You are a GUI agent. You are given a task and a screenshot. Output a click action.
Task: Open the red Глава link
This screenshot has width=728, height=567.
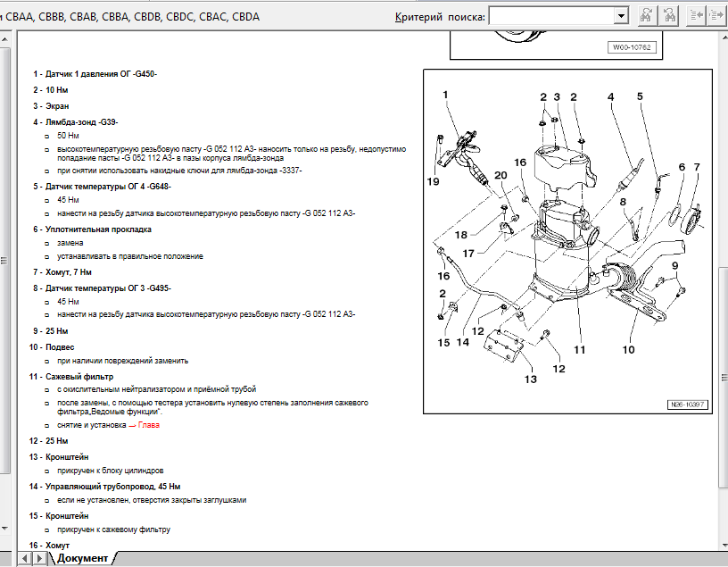click(149, 425)
